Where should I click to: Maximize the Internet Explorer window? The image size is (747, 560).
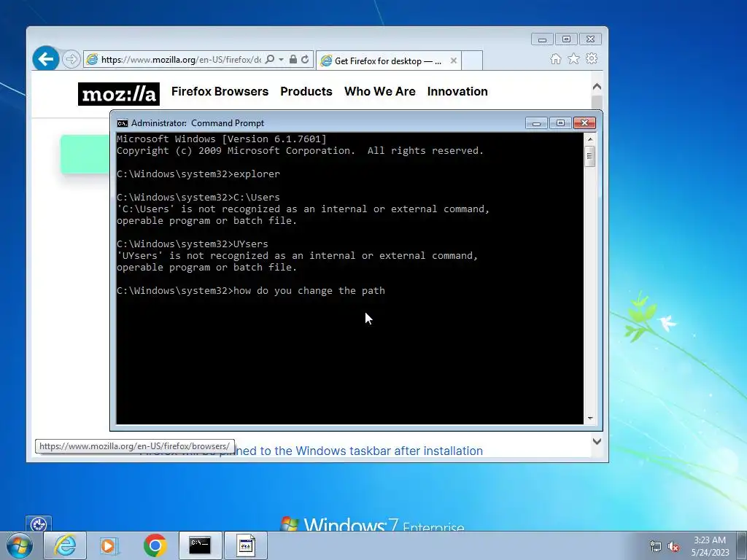coord(566,39)
